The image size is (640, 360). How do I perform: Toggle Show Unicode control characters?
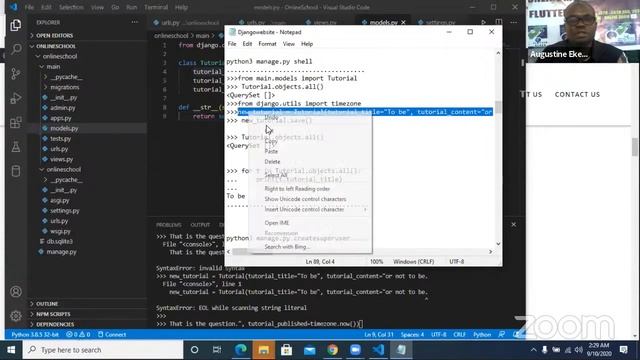click(305, 199)
